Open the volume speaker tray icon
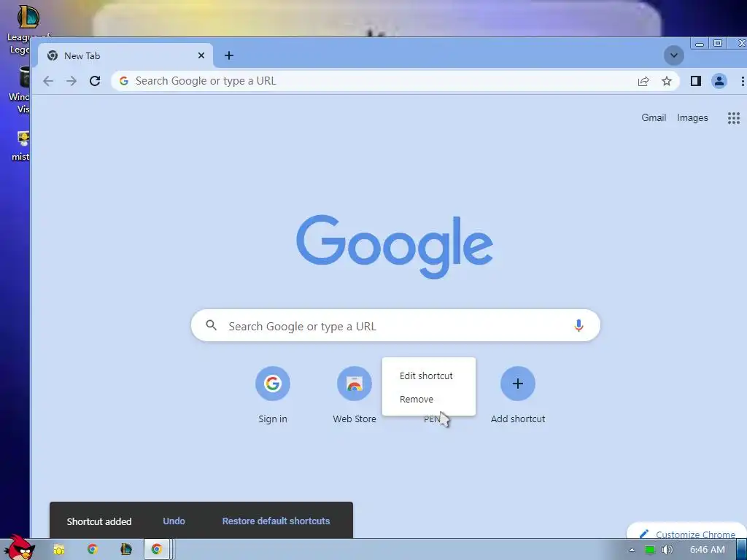Screen dimensions: 747x560 point(667,550)
